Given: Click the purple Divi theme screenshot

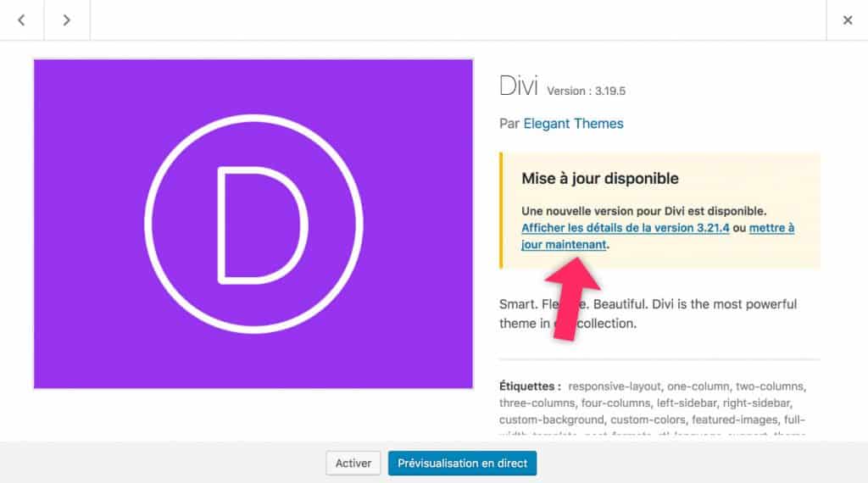Looking at the screenshot, I should [253, 224].
